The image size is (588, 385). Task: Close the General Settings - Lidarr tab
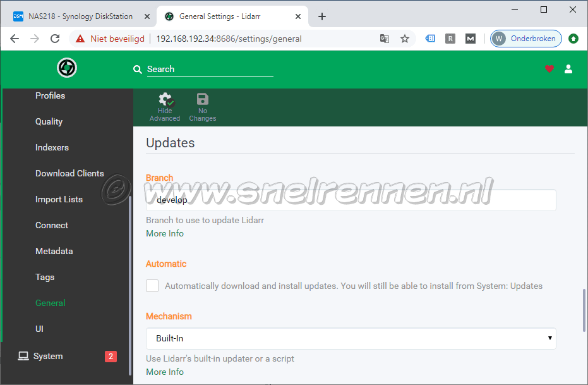coord(297,16)
